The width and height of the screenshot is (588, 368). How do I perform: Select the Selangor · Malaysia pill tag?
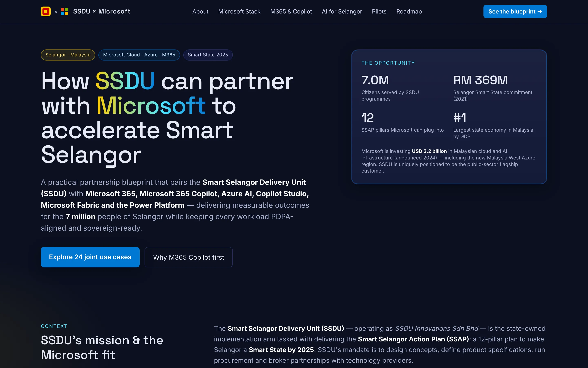tap(68, 55)
